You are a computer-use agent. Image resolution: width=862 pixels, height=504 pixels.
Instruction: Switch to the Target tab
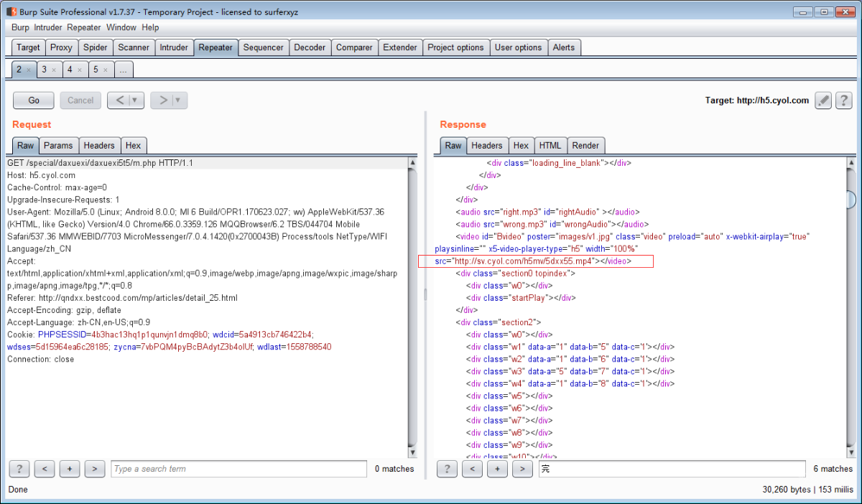click(29, 47)
